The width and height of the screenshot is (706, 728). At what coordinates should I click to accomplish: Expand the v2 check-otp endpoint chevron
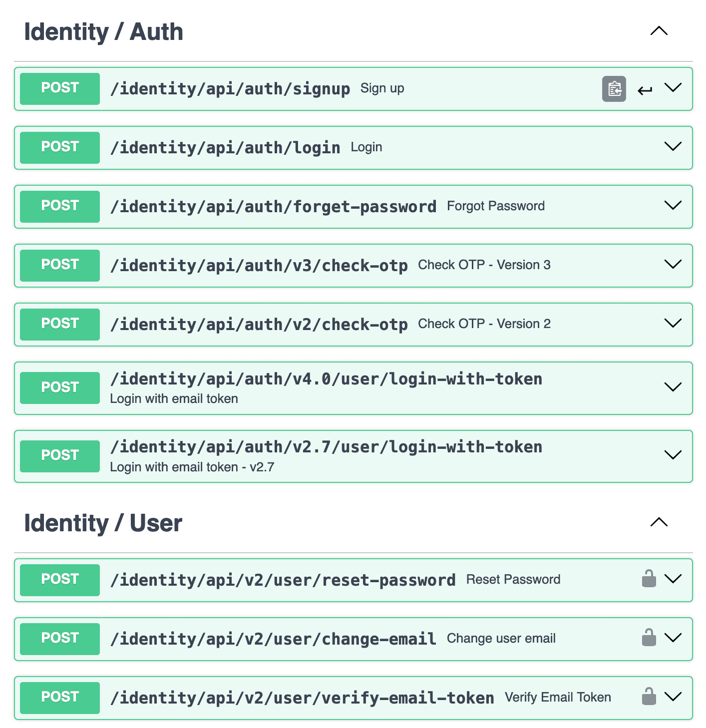click(x=673, y=323)
